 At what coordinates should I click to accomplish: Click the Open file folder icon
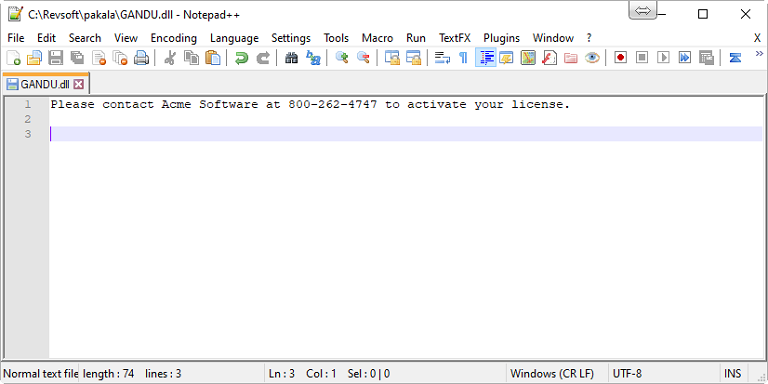tap(34, 58)
